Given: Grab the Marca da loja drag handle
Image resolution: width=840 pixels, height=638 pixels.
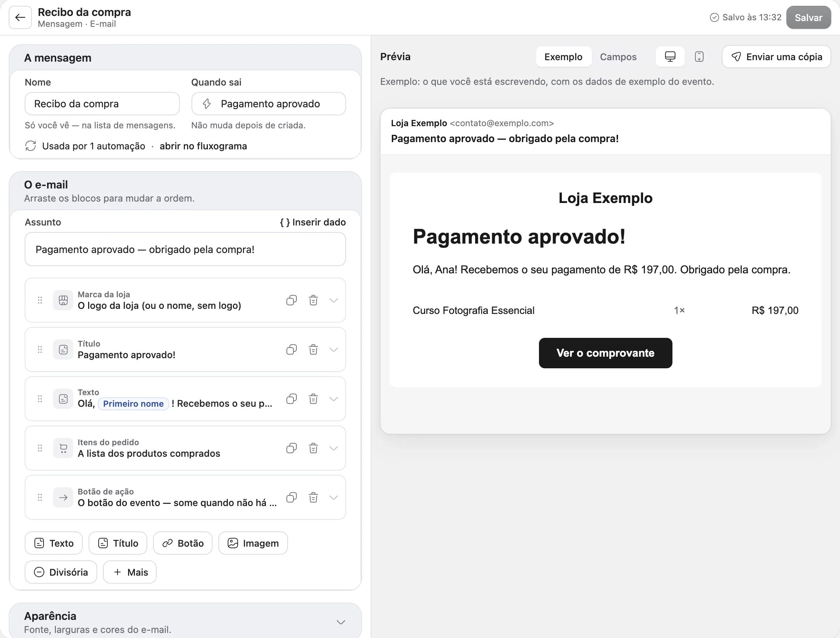Looking at the screenshot, I should tap(40, 301).
